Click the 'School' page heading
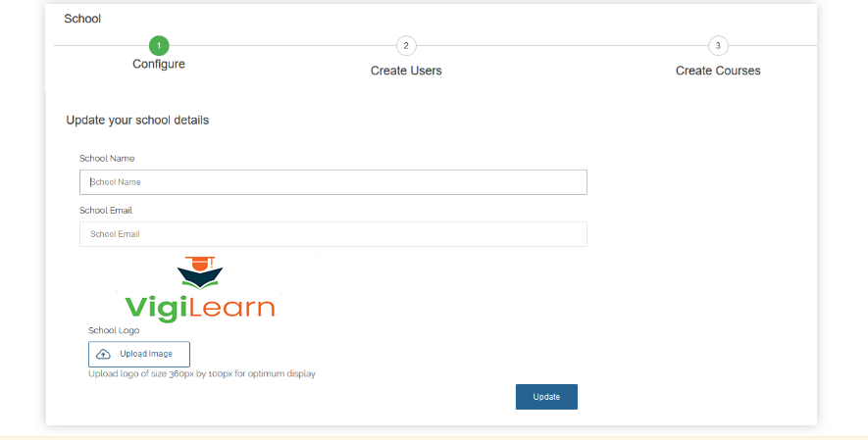The height and width of the screenshot is (440, 868). click(x=82, y=19)
